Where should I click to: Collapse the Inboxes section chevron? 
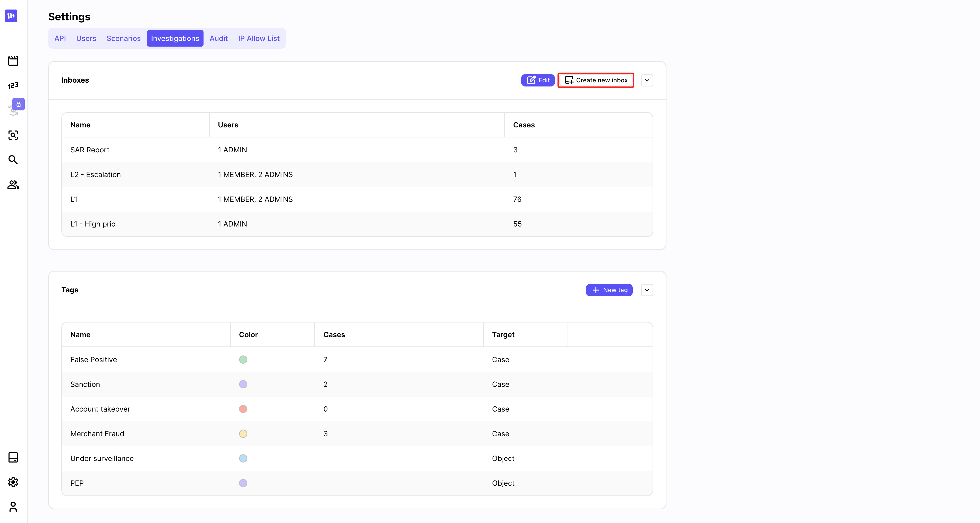pyautogui.click(x=647, y=80)
